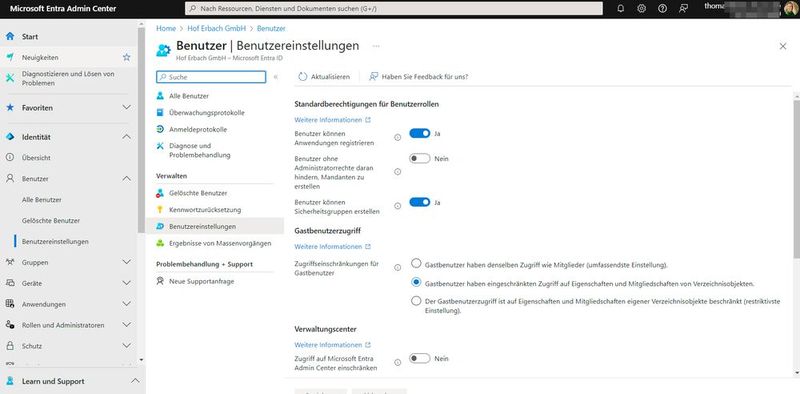
Task: Collapse the Identität section chevron
Action: click(127, 137)
